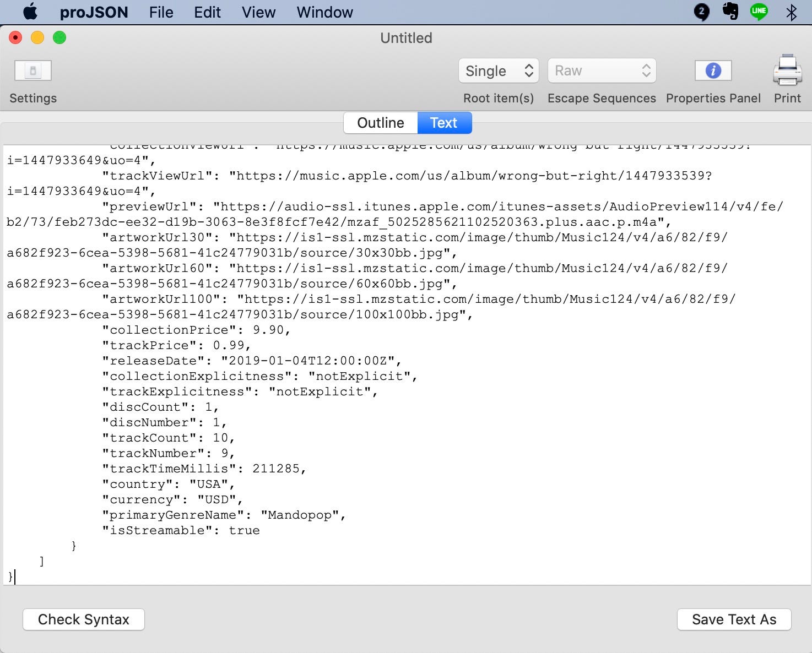Click the Properties Panel info icon
812x653 pixels.
pos(713,70)
